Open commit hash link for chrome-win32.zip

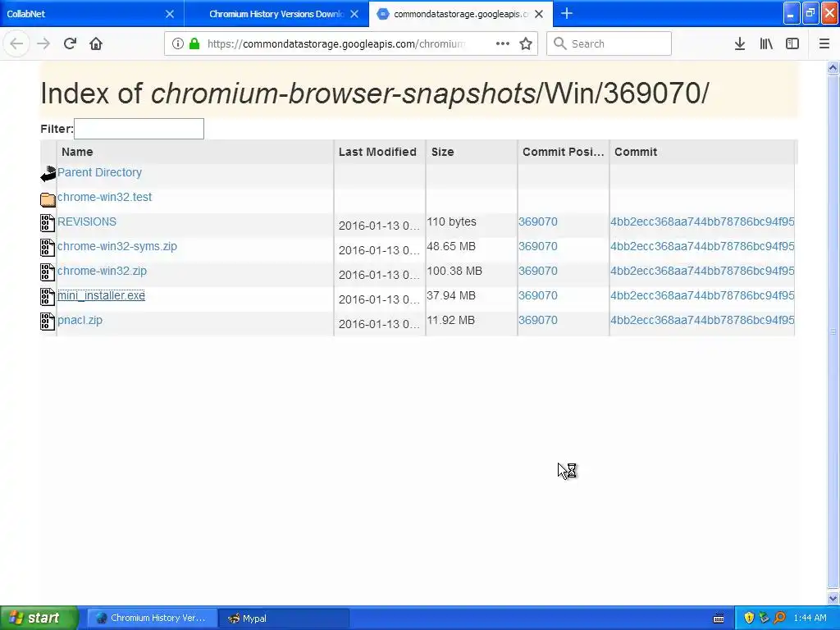coord(702,271)
